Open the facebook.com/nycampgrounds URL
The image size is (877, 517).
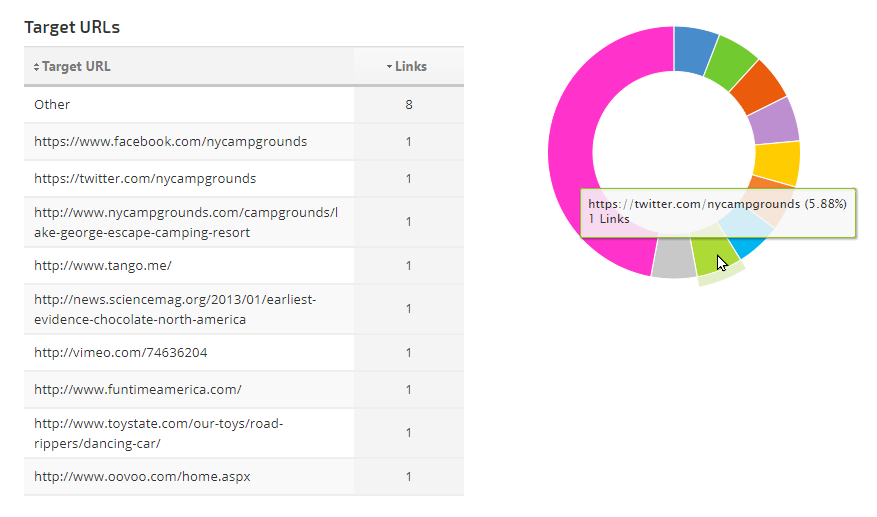click(x=170, y=142)
